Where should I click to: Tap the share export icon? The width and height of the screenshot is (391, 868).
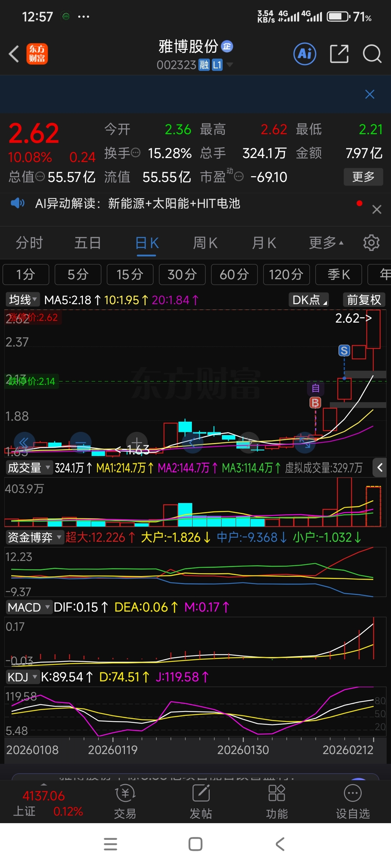click(339, 54)
